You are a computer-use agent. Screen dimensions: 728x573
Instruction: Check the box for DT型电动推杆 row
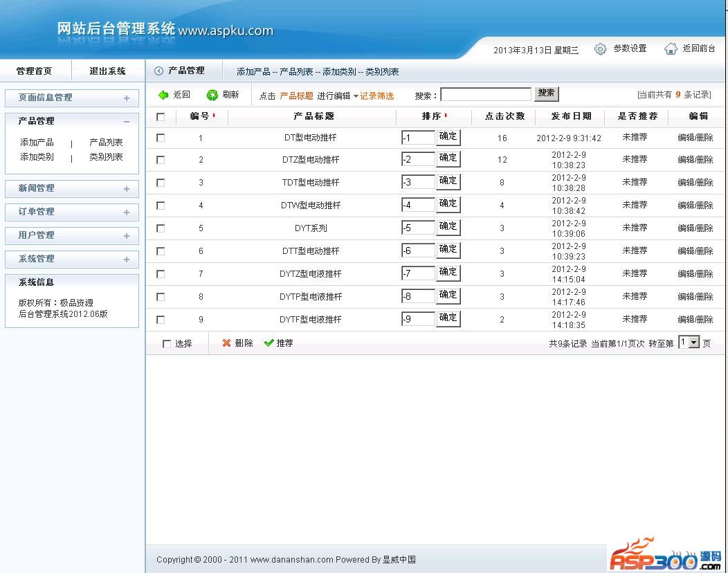point(161,138)
